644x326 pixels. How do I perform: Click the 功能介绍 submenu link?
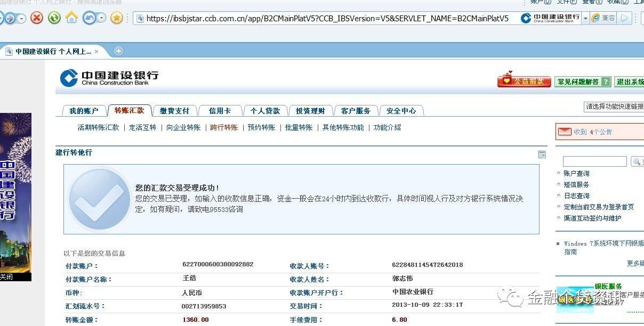pos(388,127)
